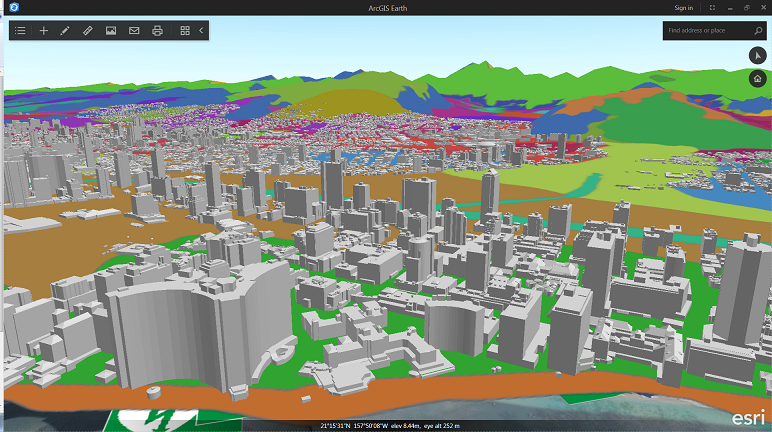This screenshot has width=772, height=432.
Task: Collapse the toolbar with the chevron
Action: [201, 31]
